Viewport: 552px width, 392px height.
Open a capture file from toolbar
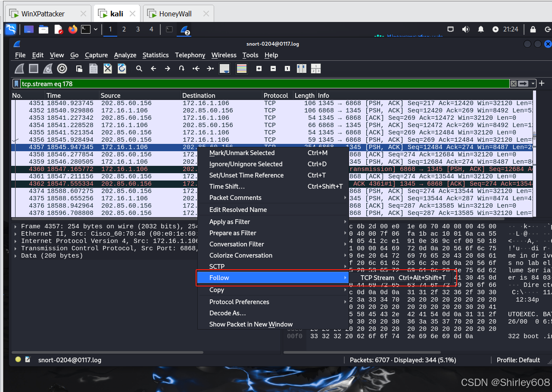(x=79, y=68)
